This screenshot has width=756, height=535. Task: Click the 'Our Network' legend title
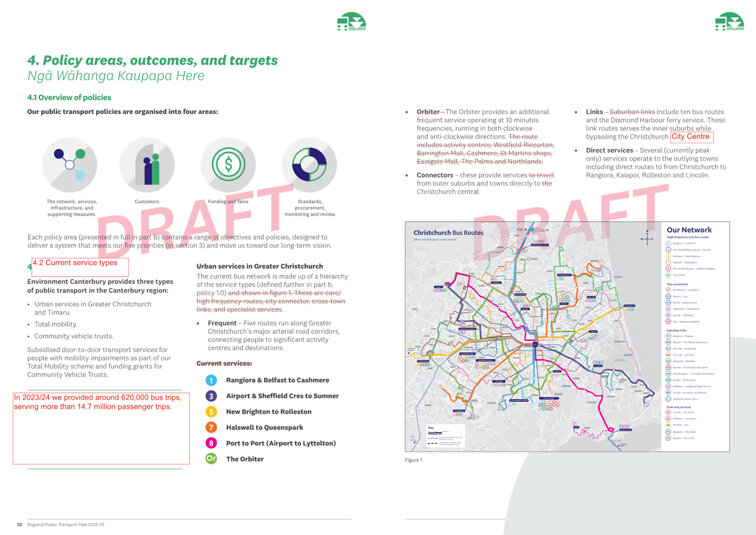(x=689, y=230)
